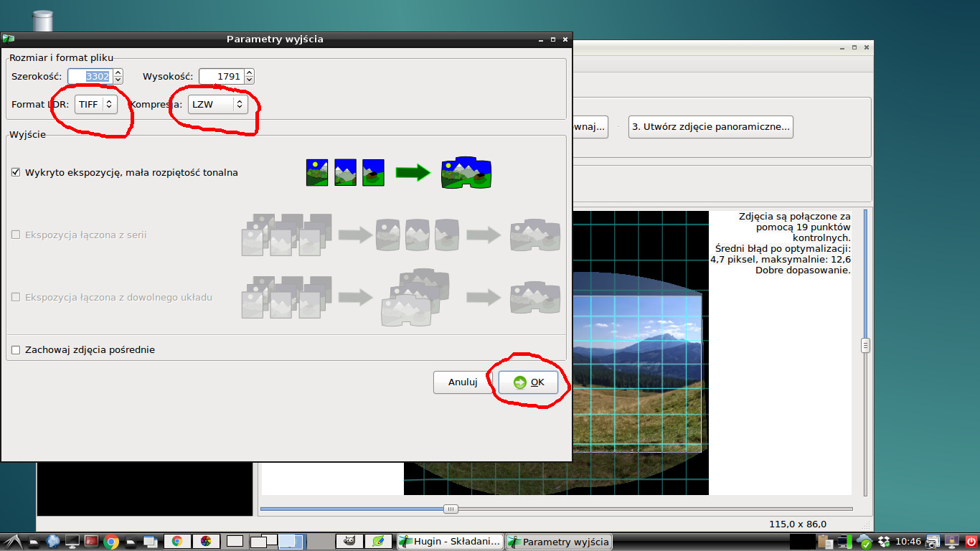Switch to Hugin window in the taskbar
980x551 pixels.
[450, 542]
